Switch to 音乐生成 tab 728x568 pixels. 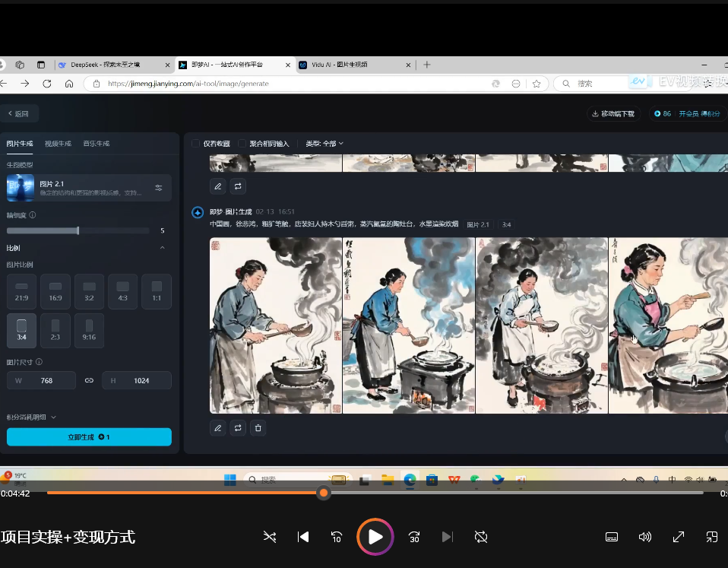point(96,144)
